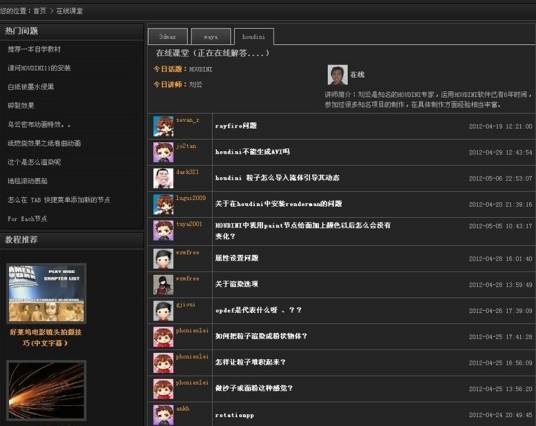Open hot question 碎裂效果
Image resolution: width=536 pixels, height=426 pixels.
pyautogui.click(x=21, y=106)
